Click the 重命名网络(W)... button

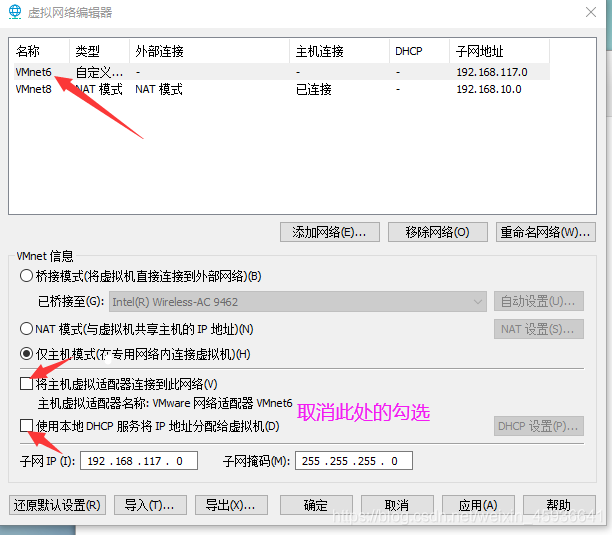pyautogui.click(x=546, y=232)
